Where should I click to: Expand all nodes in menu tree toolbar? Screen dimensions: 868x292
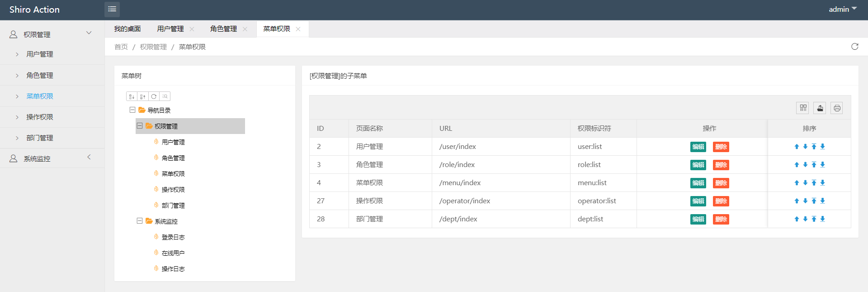[132, 96]
